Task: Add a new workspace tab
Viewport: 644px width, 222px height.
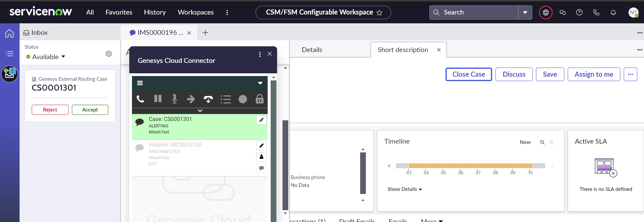Action: click(205, 33)
